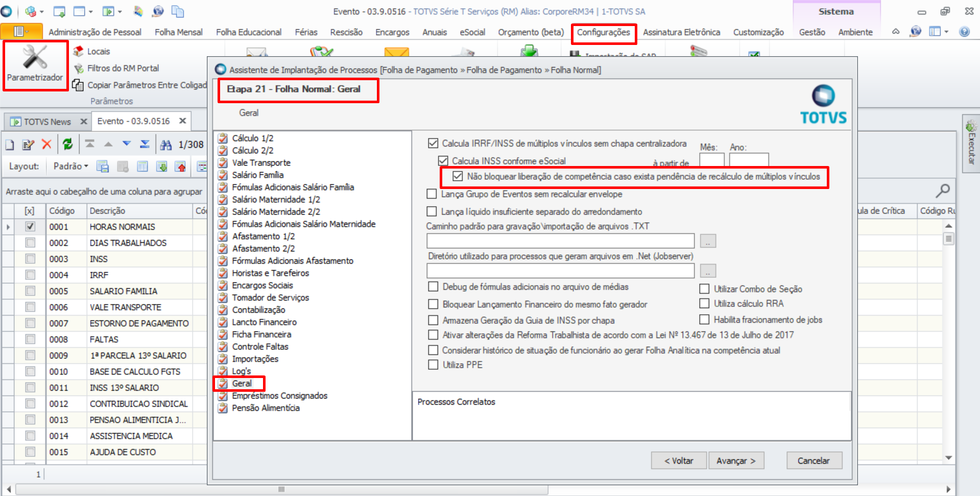The image size is (980, 496).
Task: Click the edit record pencil icon
Action: [x=28, y=145]
